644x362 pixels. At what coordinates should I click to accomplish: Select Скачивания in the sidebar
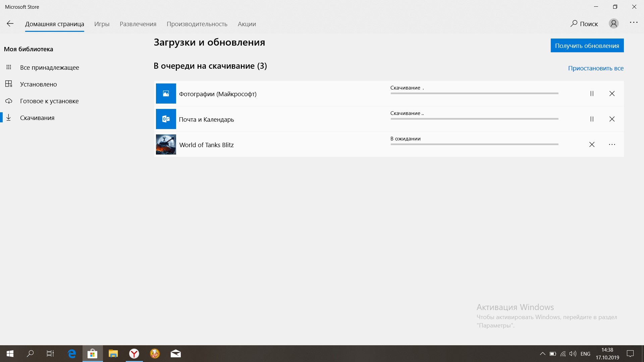coord(37,118)
